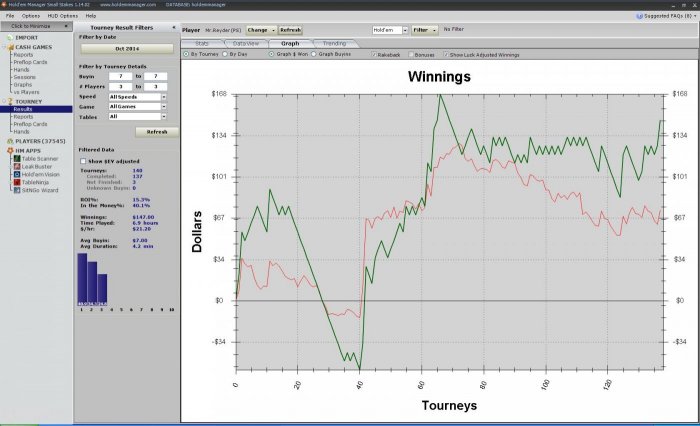Click the Tourney trophy icon
The width and height of the screenshot is (700, 426).
[11, 102]
